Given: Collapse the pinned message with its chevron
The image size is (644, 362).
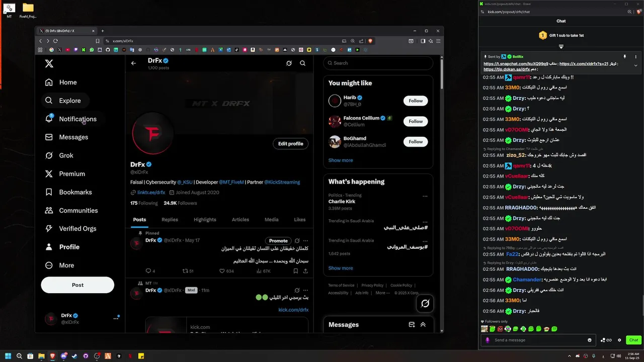Looking at the screenshot, I should click(x=635, y=65).
